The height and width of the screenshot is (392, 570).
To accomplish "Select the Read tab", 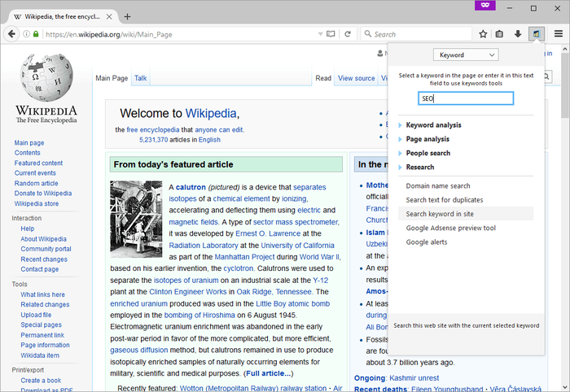I will 323,78.
